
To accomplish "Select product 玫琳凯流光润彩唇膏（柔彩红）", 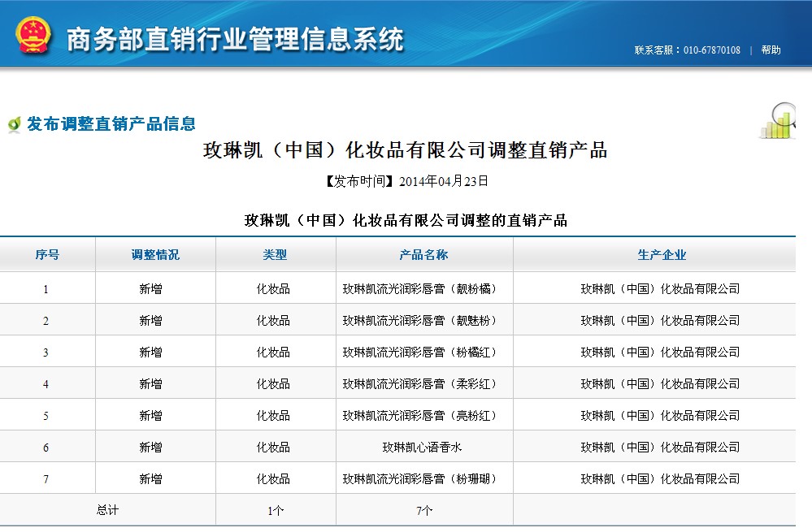I will pos(419,384).
